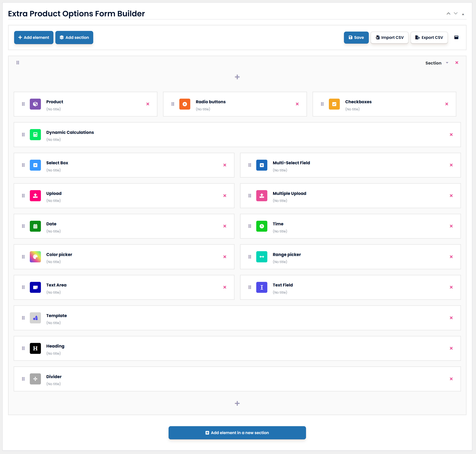
Task: Open the Section dropdown arrow
Action: point(447,63)
